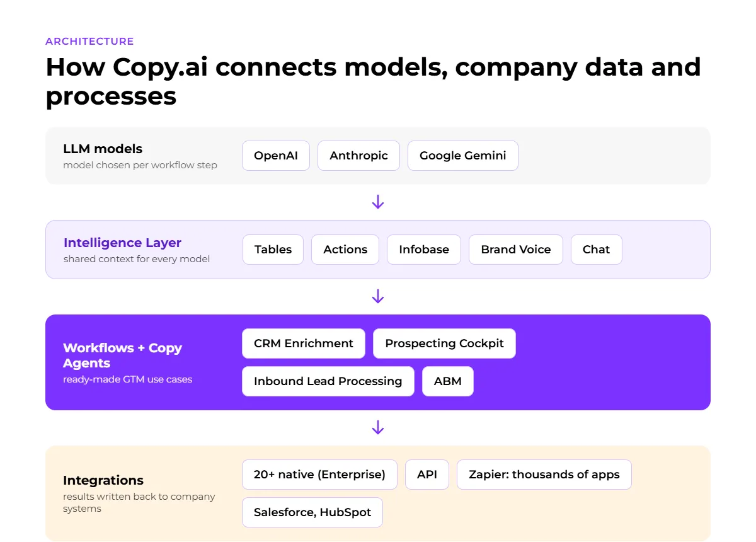Click the arrow above Integrations section
This screenshot has height=542, width=756.
click(x=378, y=428)
